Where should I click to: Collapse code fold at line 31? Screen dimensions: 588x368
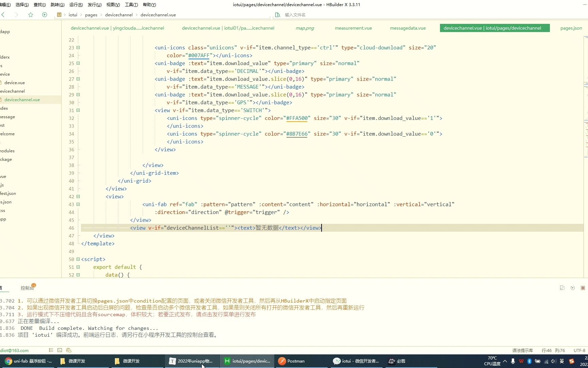tap(78, 110)
